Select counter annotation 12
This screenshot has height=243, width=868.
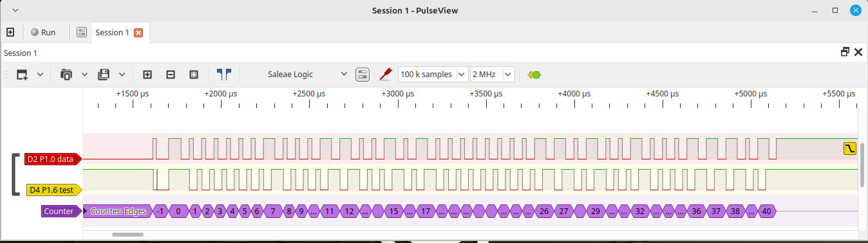coord(349,211)
